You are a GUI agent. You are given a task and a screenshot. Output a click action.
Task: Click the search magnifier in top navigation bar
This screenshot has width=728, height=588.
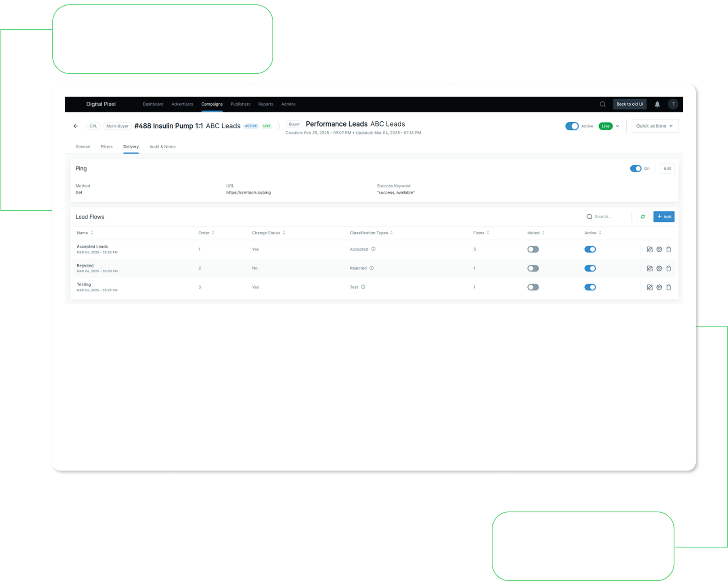tap(602, 104)
